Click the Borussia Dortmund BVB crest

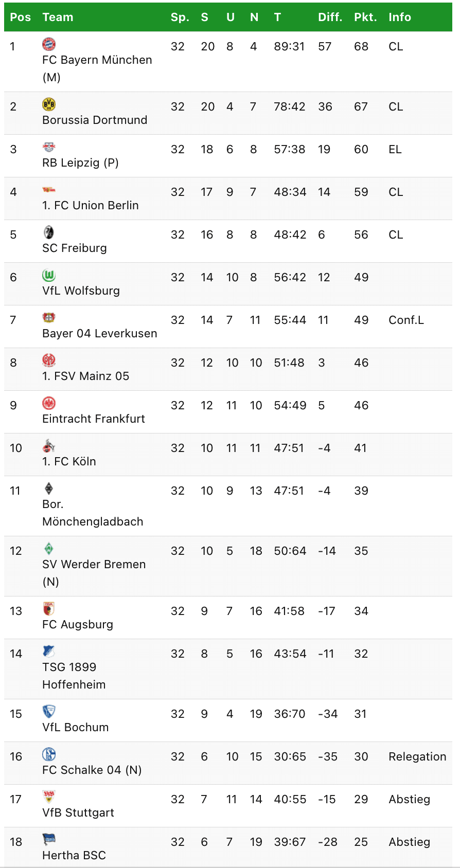point(49,104)
